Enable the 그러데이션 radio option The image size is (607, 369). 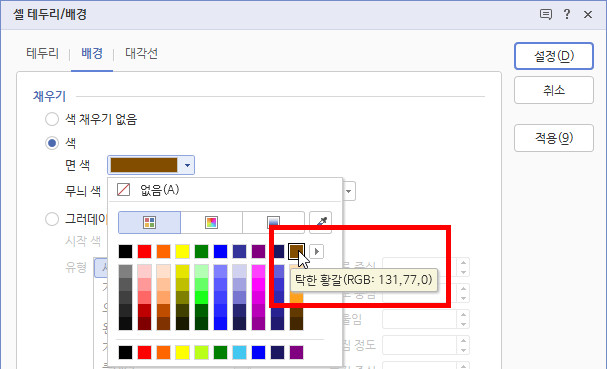point(52,219)
